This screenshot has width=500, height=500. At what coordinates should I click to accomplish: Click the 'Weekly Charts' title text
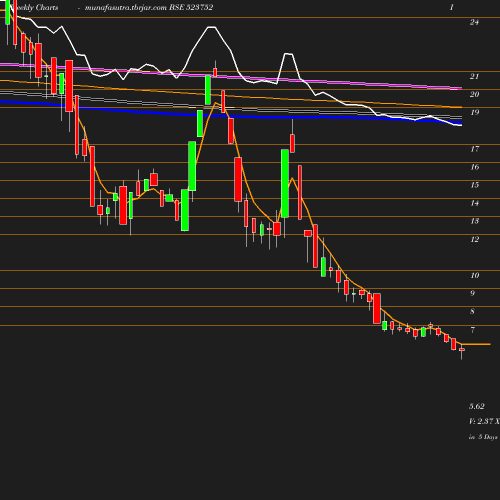[x=34, y=7]
